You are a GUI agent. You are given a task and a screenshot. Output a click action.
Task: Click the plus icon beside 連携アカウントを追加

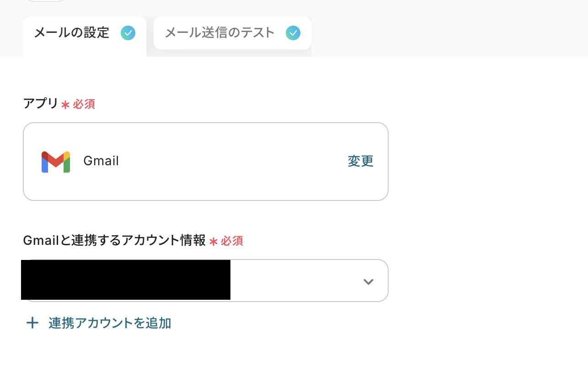[x=32, y=323]
